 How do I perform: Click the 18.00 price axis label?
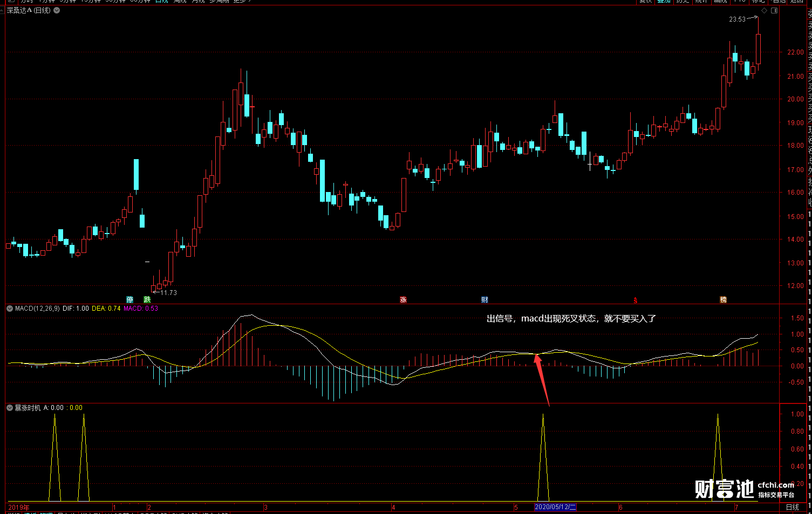point(795,146)
